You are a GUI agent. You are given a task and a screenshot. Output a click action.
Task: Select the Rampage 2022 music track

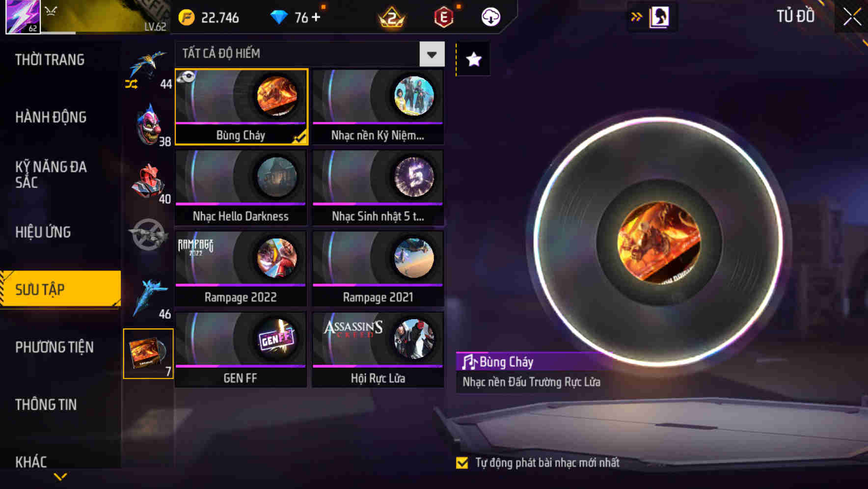(241, 269)
